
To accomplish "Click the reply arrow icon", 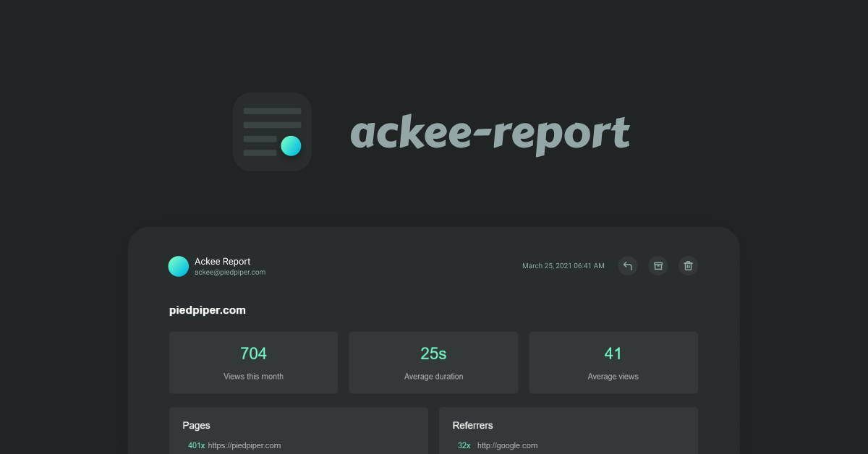I will [x=628, y=266].
